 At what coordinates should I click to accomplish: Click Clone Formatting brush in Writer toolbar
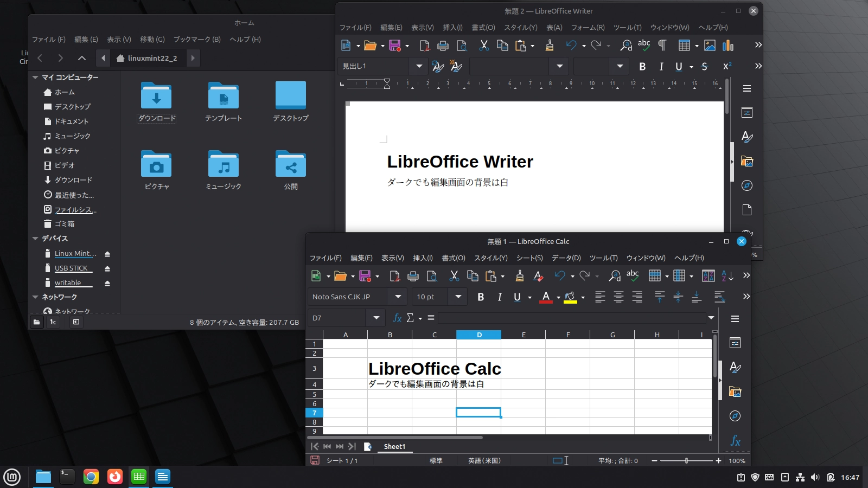click(x=550, y=46)
